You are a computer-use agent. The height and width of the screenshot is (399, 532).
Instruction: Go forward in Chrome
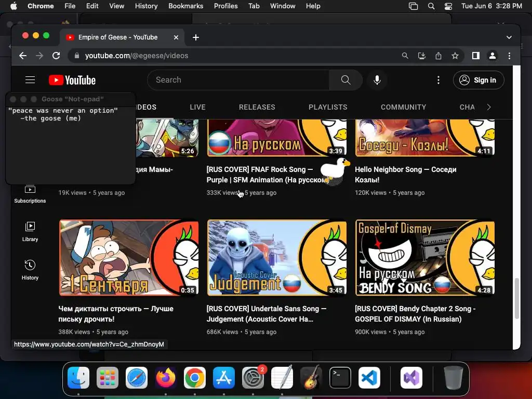tap(39, 56)
